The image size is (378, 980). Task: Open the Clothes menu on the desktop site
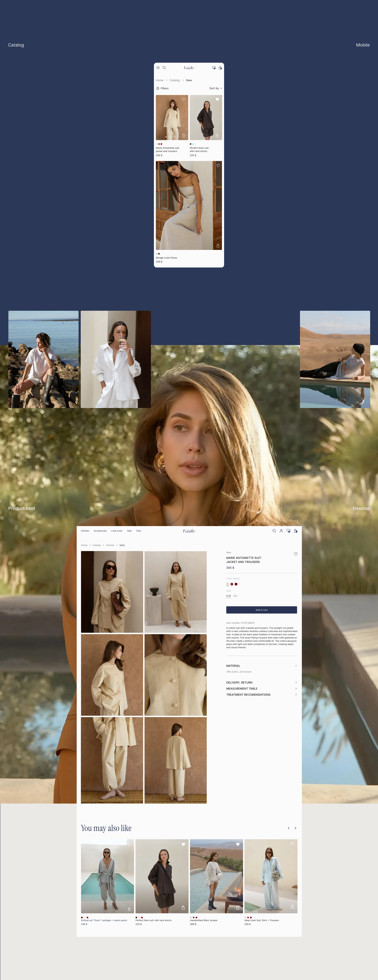pyautogui.click(x=85, y=531)
